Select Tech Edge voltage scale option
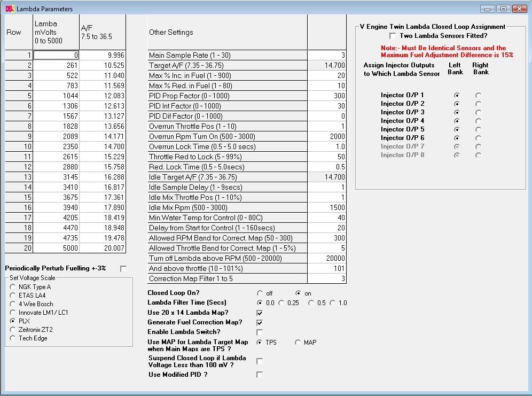 coord(12,338)
